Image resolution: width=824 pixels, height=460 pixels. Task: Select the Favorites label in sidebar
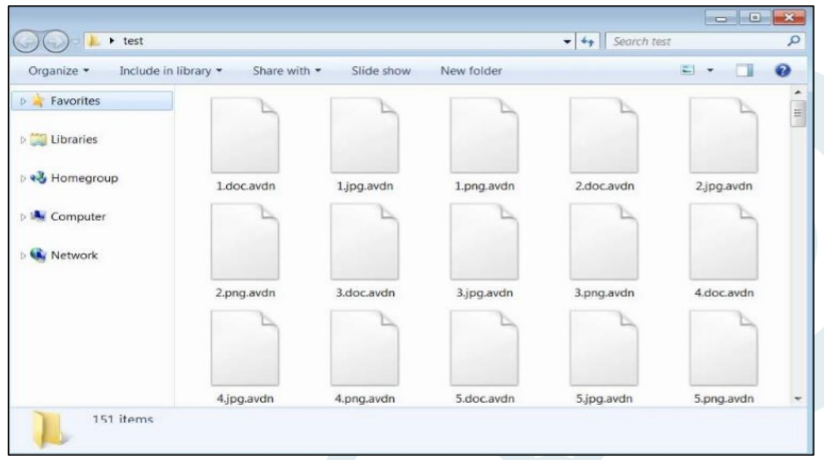tap(75, 100)
